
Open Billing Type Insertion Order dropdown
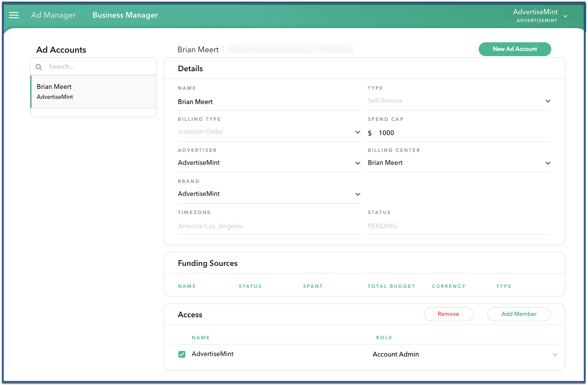pyautogui.click(x=269, y=132)
